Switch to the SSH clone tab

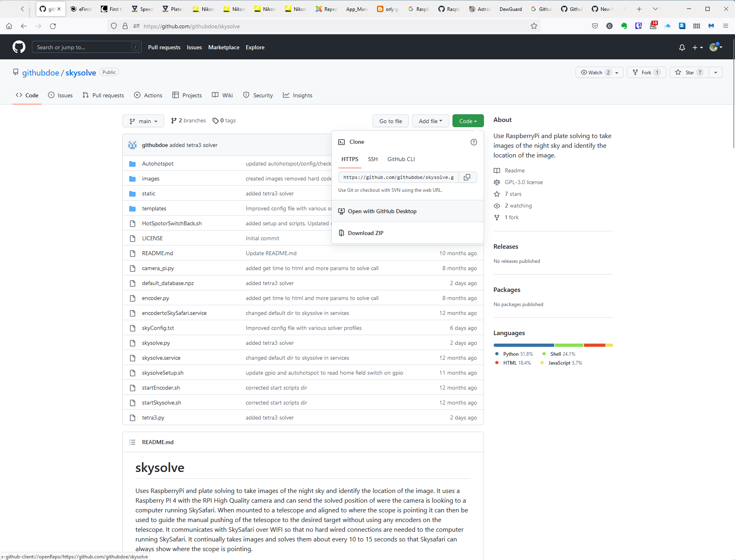point(372,159)
